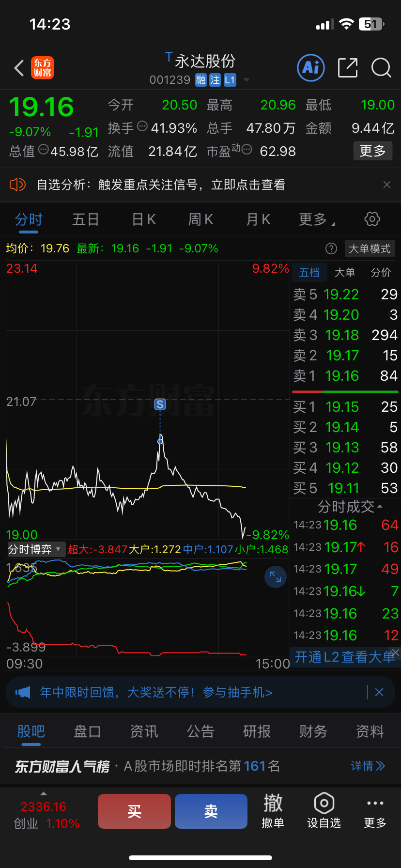Tap the speaker icon of 自选分析

click(17, 185)
